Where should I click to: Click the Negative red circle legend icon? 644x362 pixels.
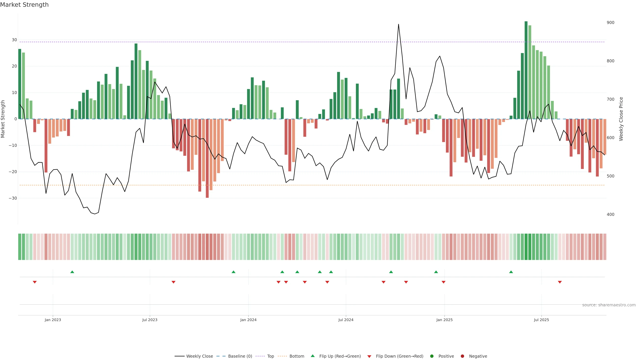click(462, 356)
